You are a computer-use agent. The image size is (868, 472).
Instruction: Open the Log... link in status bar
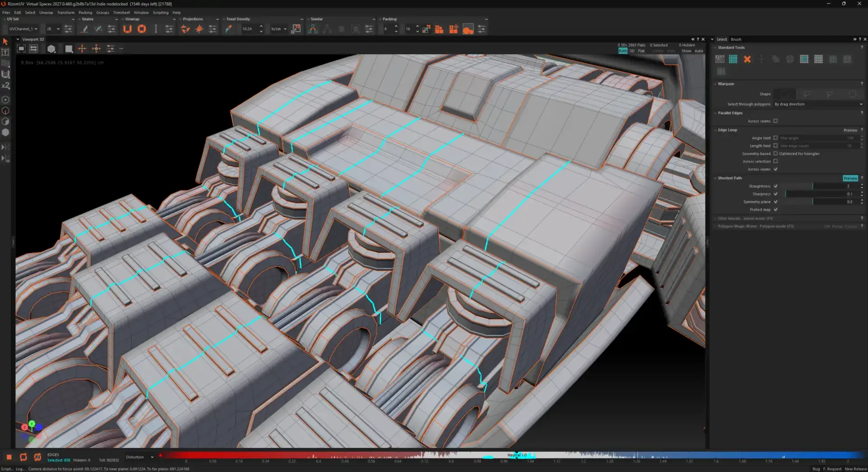pyautogui.click(x=20, y=469)
